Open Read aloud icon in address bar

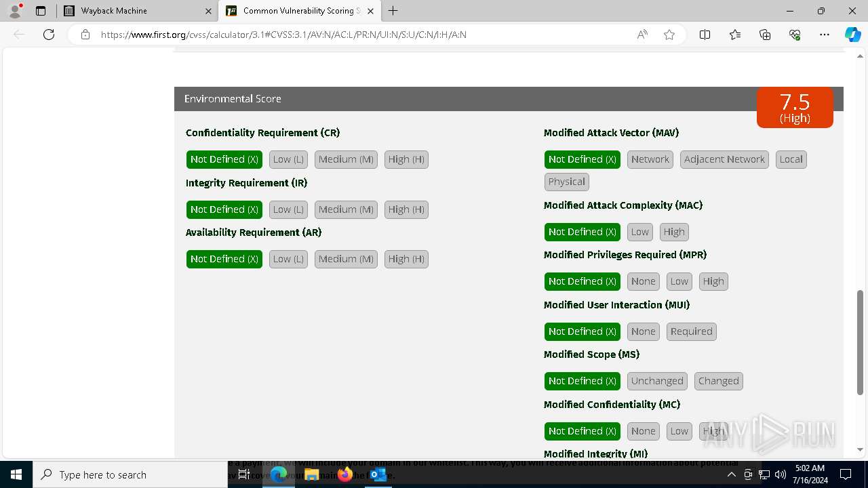642,35
